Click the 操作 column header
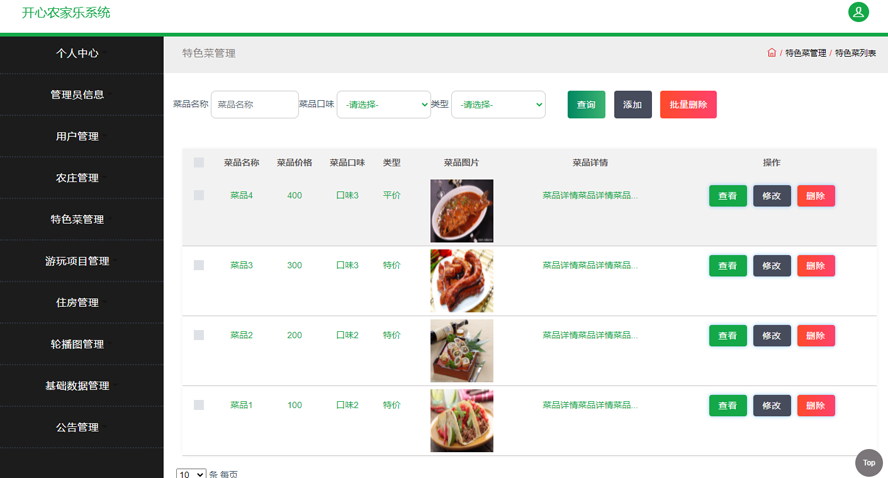The height and width of the screenshot is (478, 888). pyautogui.click(x=771, y=163)
